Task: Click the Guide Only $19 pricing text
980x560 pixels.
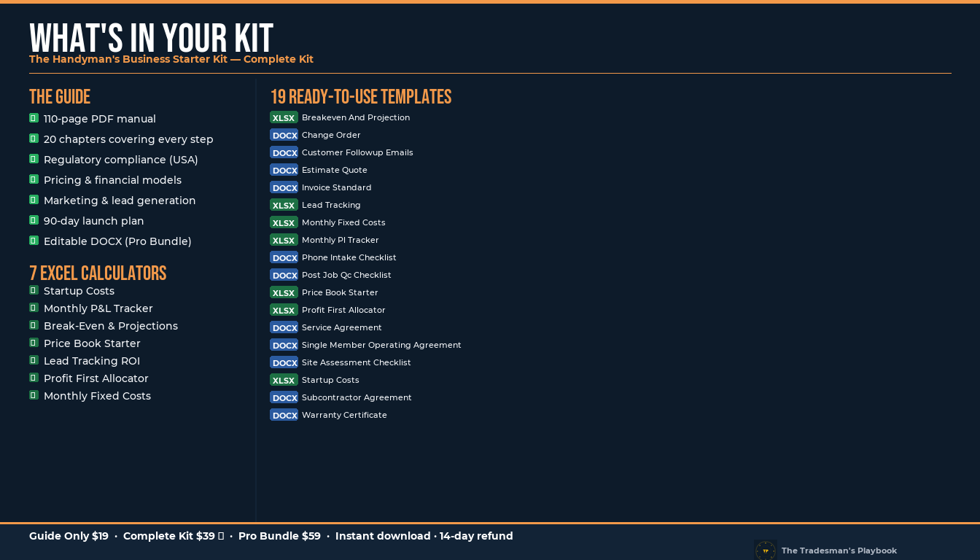Action: (69, 536)
